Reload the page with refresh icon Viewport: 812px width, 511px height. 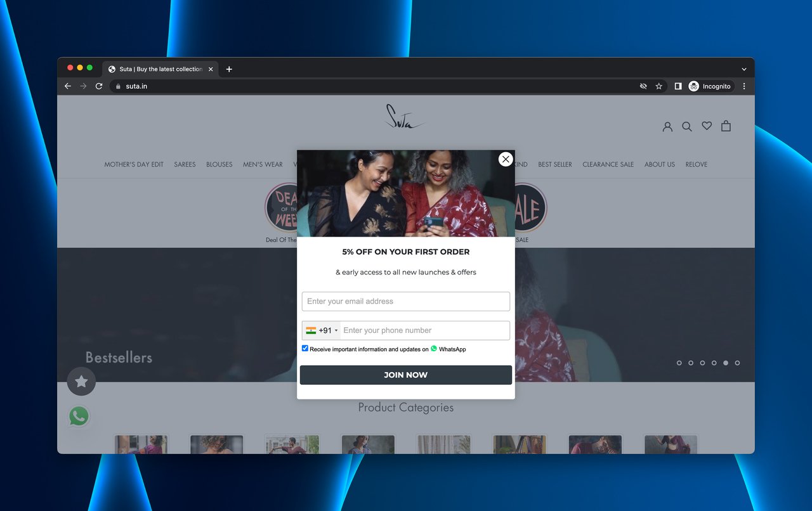[99, 86]
